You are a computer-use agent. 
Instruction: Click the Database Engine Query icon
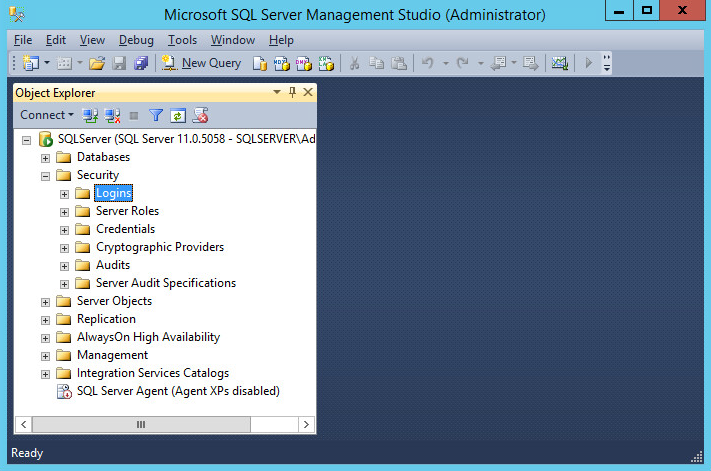coord(260,63)
